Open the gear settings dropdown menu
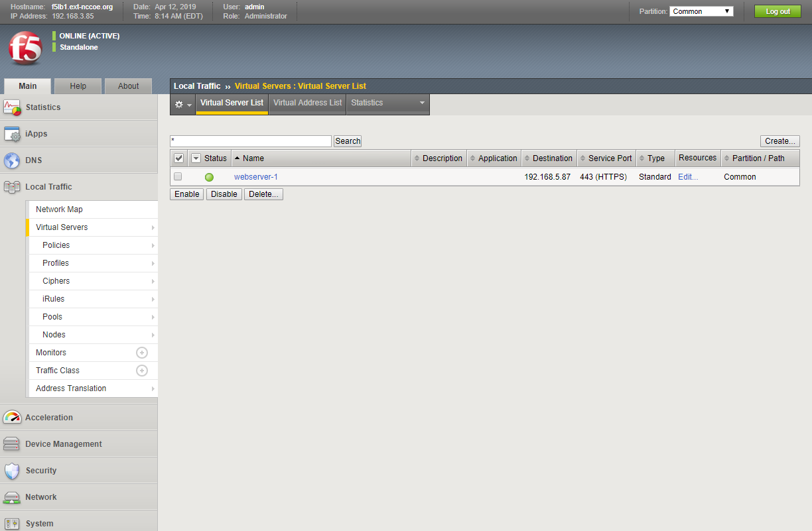This screenshot has height=531, width=812. coord(182,104)
